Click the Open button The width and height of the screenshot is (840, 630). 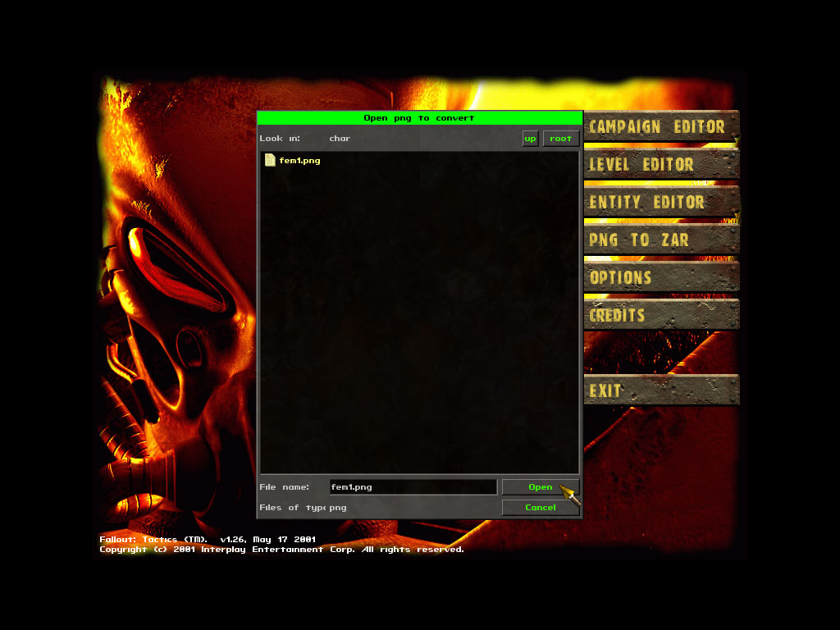[540, 487]
